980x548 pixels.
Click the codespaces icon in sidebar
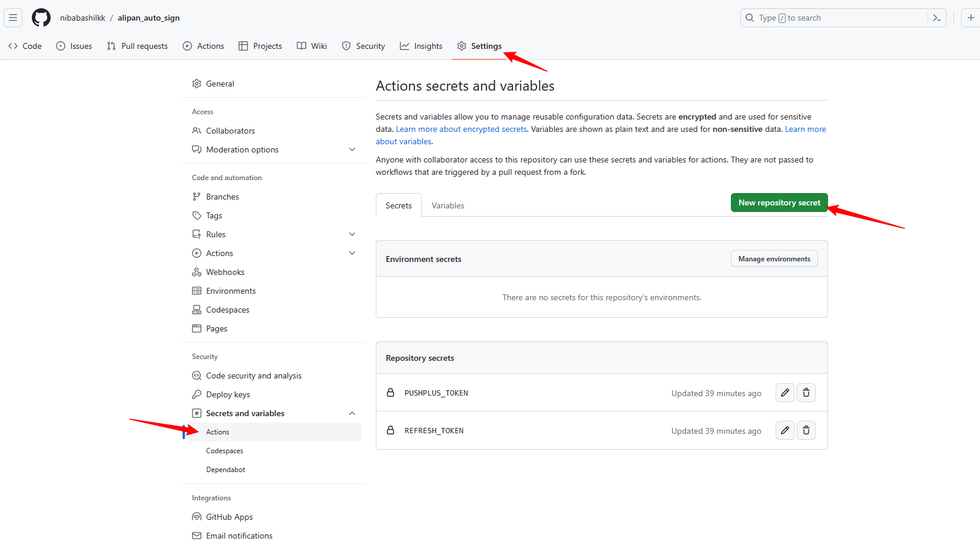(x=197, y=310)
